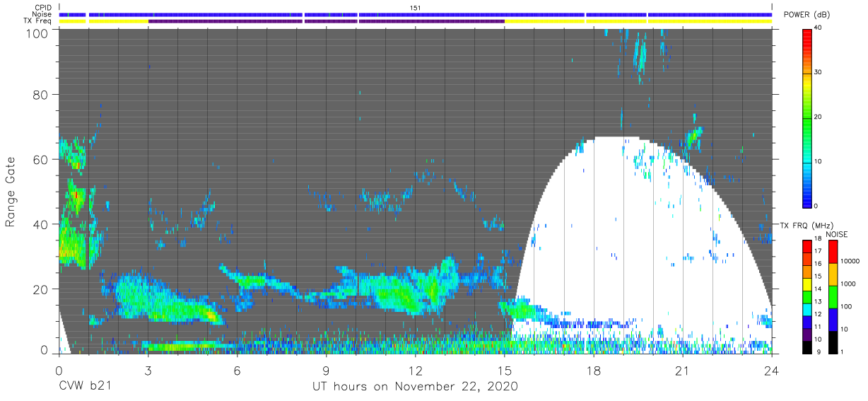Click the green segment of NOISE colorbar

coord(833,296)
